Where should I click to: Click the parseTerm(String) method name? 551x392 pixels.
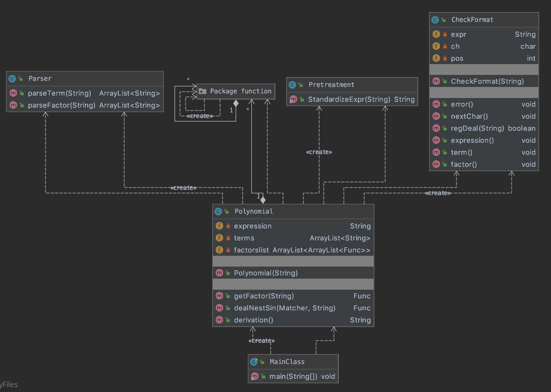[x=60, y=93]
